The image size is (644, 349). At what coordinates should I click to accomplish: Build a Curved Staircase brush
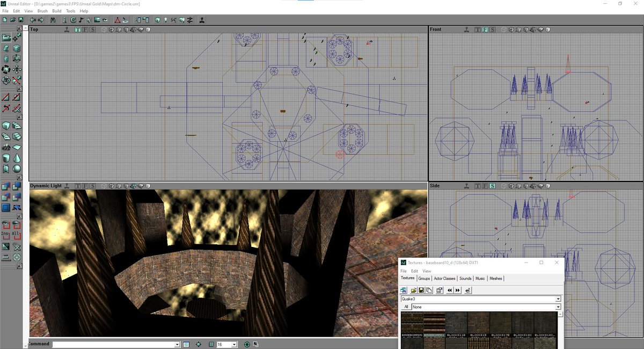coord(17,125)
